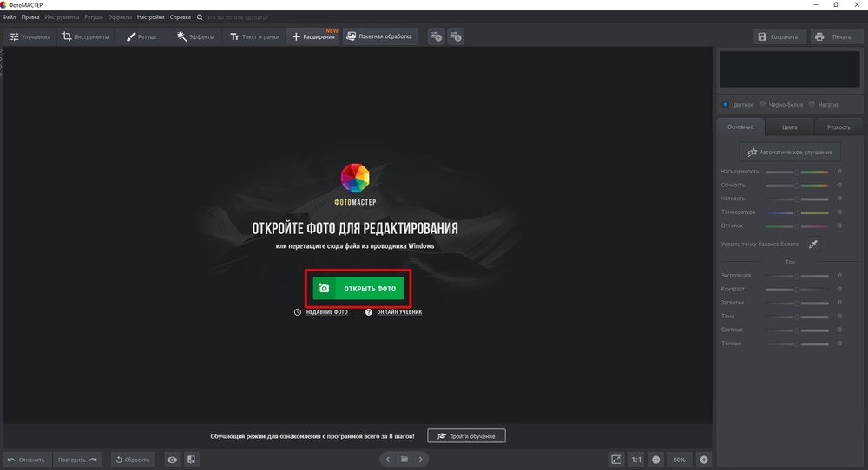Click the eye preview original icon
Screen dimensions: 868x470
point(173,460)
